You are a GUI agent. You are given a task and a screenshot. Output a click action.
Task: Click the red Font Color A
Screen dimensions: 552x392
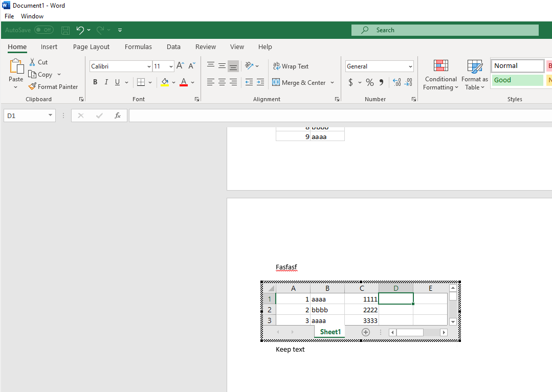184,82
